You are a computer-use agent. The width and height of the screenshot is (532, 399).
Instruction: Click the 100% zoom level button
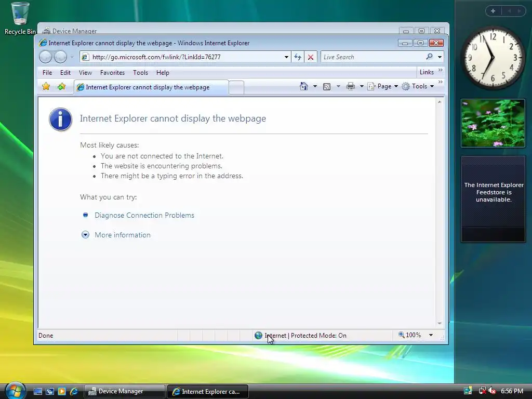410,335
